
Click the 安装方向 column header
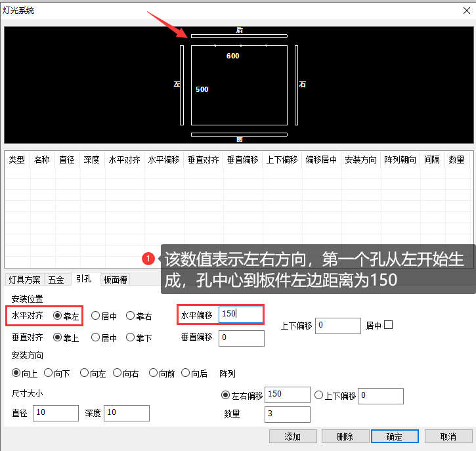[361, 160]
